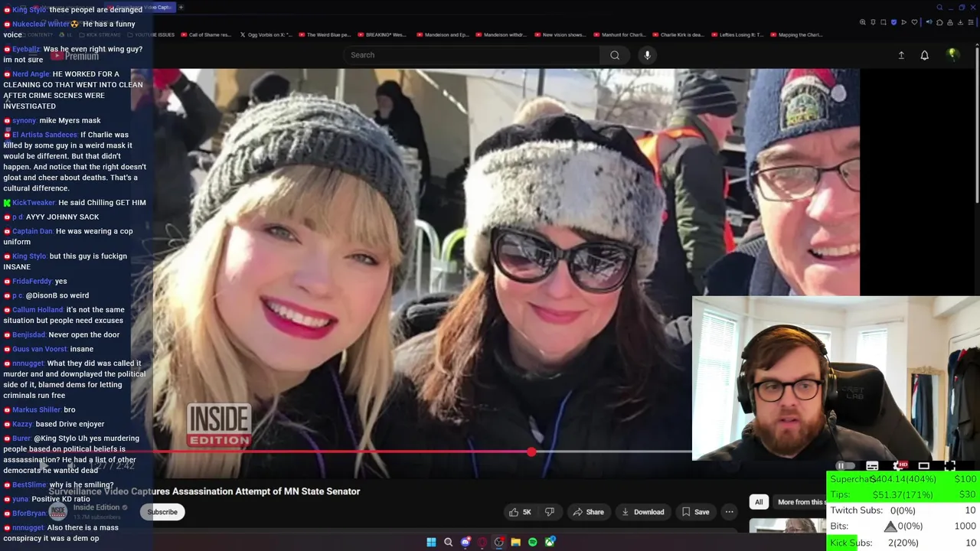Open the browser downloads icon

point(960,22)
